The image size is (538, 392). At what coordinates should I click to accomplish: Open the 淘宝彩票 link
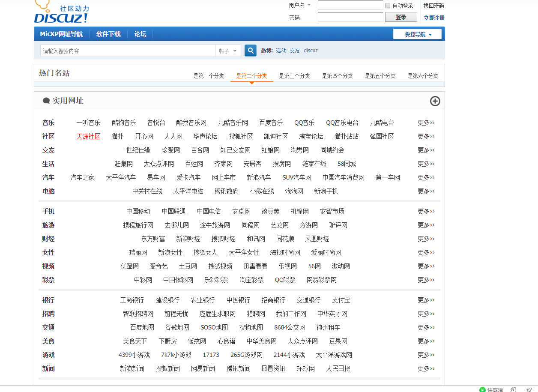(x=251, y=280)
